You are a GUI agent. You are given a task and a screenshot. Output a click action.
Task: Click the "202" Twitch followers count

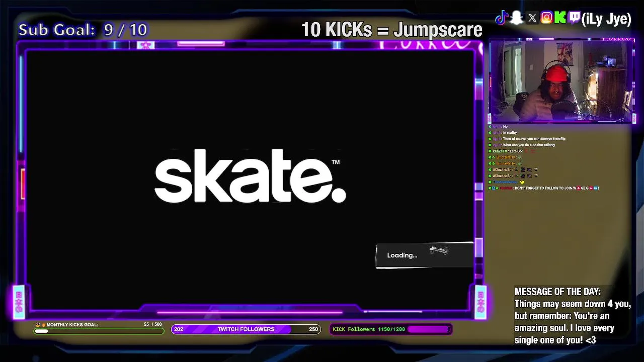pyautogui.click(x=179, y=329)
